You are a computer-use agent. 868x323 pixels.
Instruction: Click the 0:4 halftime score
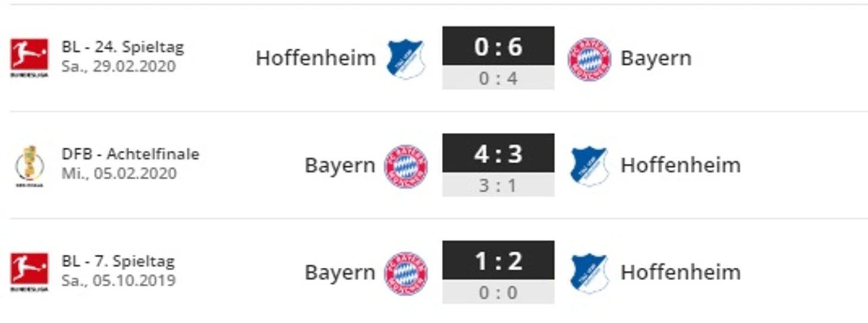click(498, 78)
